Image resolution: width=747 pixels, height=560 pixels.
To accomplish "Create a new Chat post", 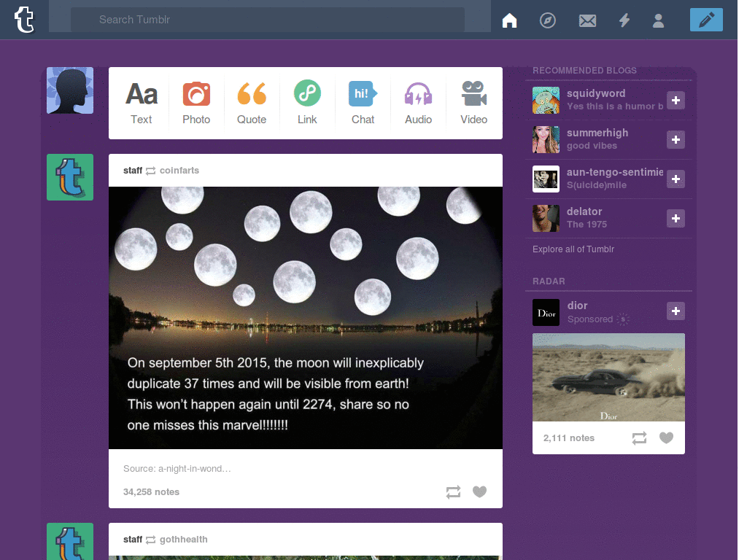I will tap(363, 103).
